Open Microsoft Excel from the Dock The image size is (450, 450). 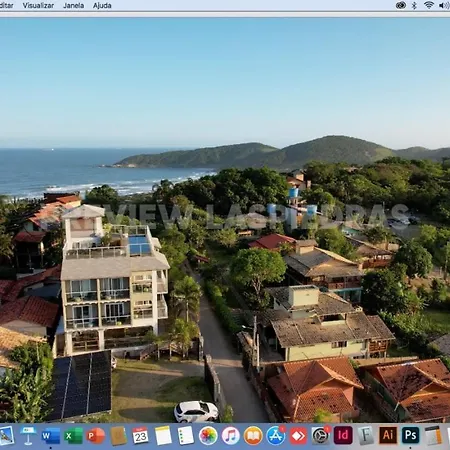tap(73, 436)
